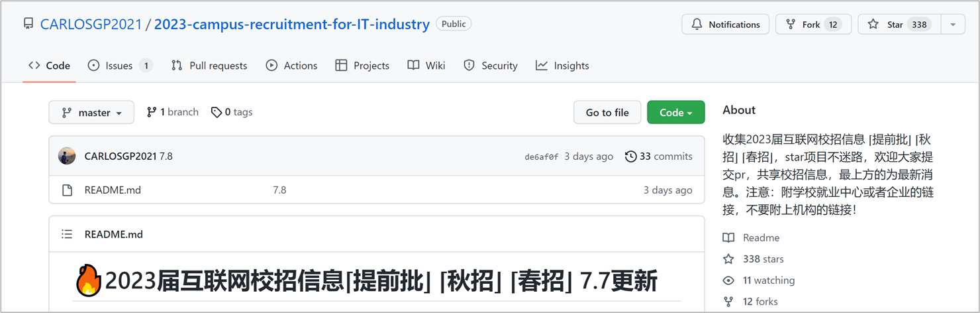Open the Wiki tab
This screenshot has height=313, width=980.
426,66
